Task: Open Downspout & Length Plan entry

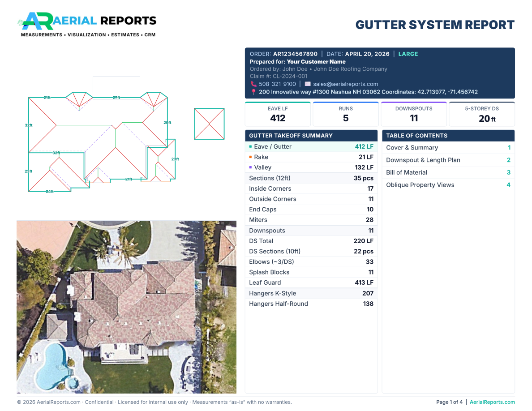Action: point(448,160)
